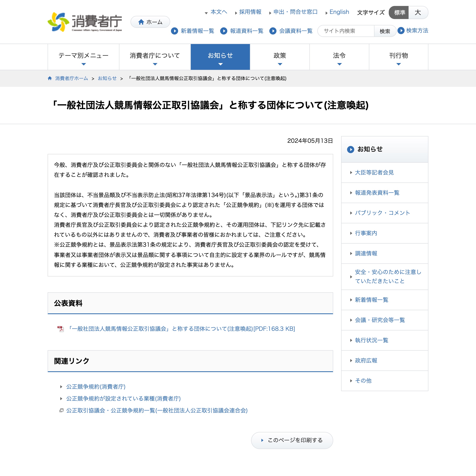Open 新着情報一覧 in sidebar
476x476 pixels.
click(385, 300)
